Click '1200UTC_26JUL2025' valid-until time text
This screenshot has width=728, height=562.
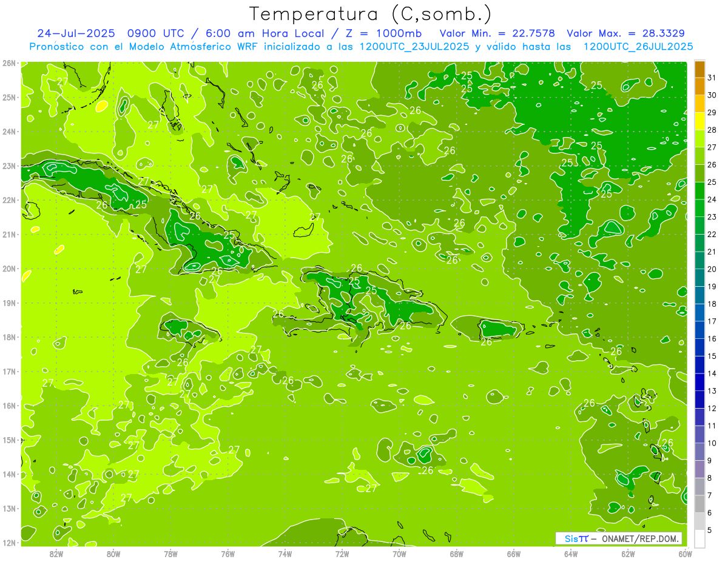(638, 46)
